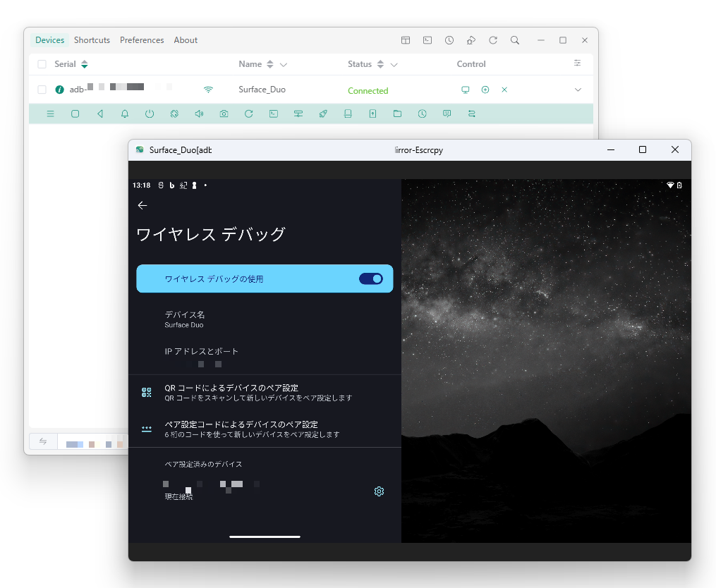Click the Wi-Fi icon in the Surface_Duo row
The width and height of the screenshot is (716, 588).
click(208, 90)
